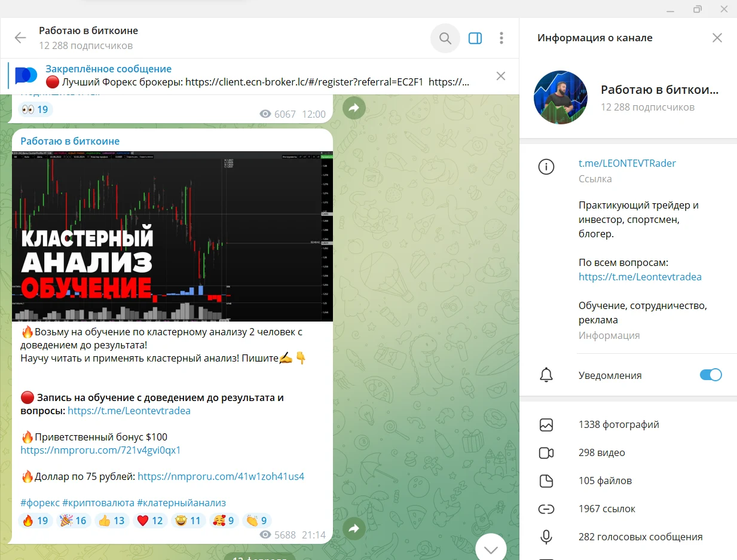This screenshot has width=737, height=560.
Task: Open the channel avatar photo
Action: coord(561,97)
